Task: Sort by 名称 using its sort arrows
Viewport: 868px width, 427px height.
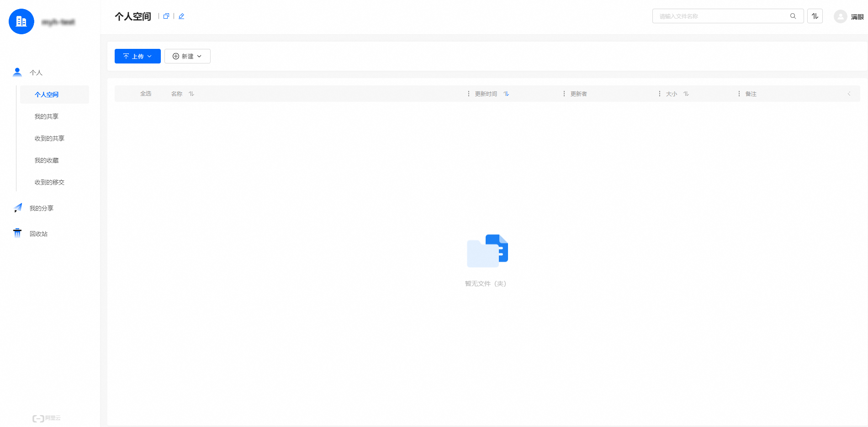Action: click(191, 94)
